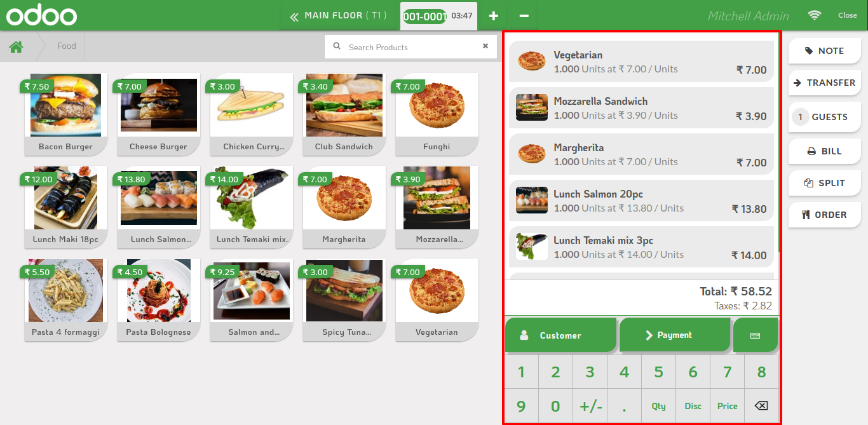The image size is (868, 425).
Task: Add the Bacon Burger product
Action: [65, 114]
